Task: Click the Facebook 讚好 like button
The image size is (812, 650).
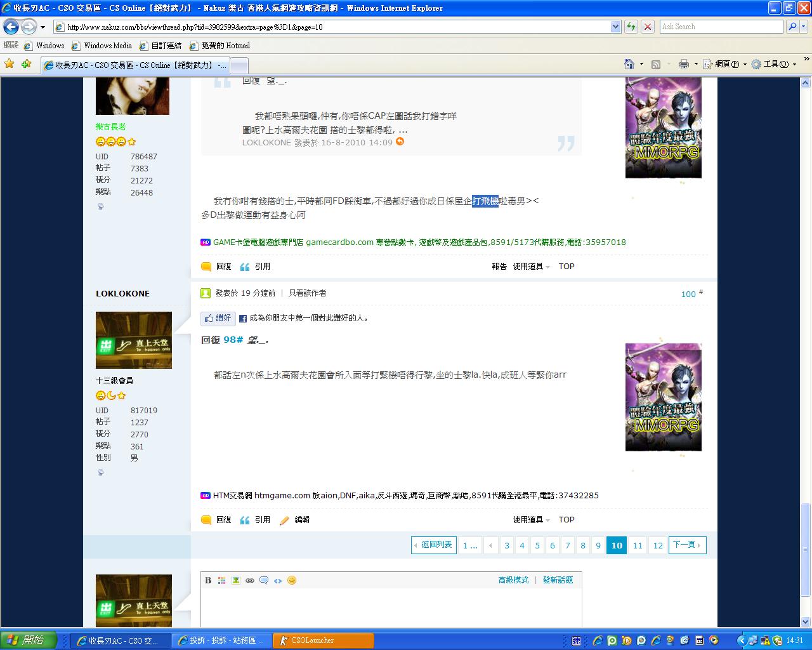Action: pos(218,318)
